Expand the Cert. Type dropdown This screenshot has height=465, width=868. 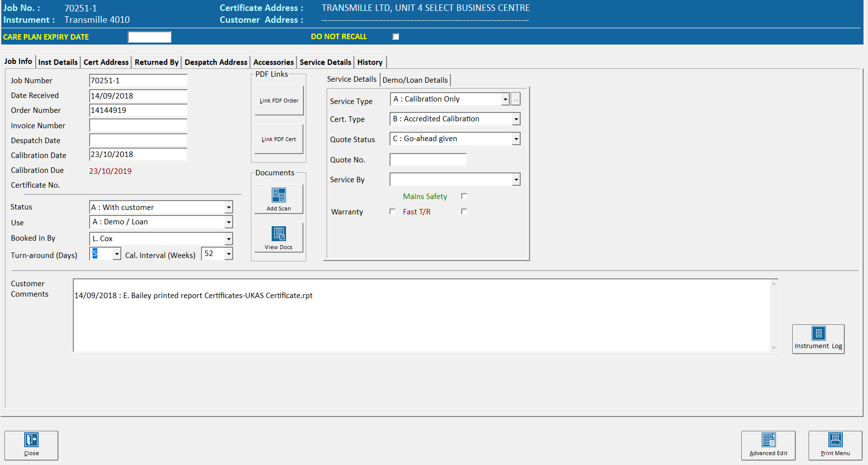coord(516,119)
